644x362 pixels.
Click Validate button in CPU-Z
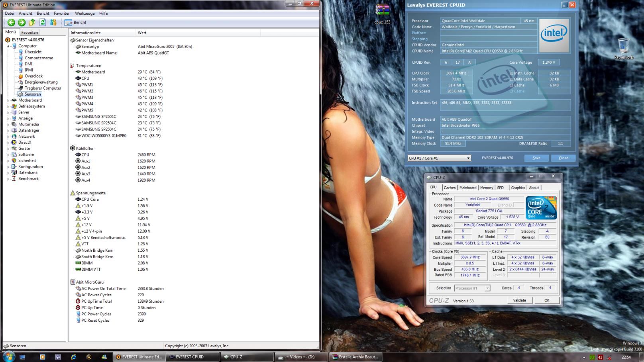[x=519, y=300]
